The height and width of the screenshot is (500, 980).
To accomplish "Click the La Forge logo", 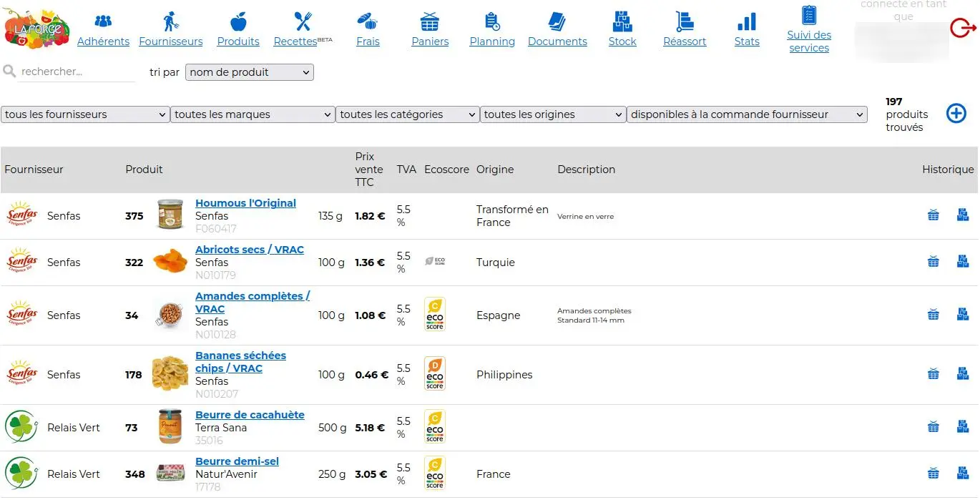I will click(37, 29).
